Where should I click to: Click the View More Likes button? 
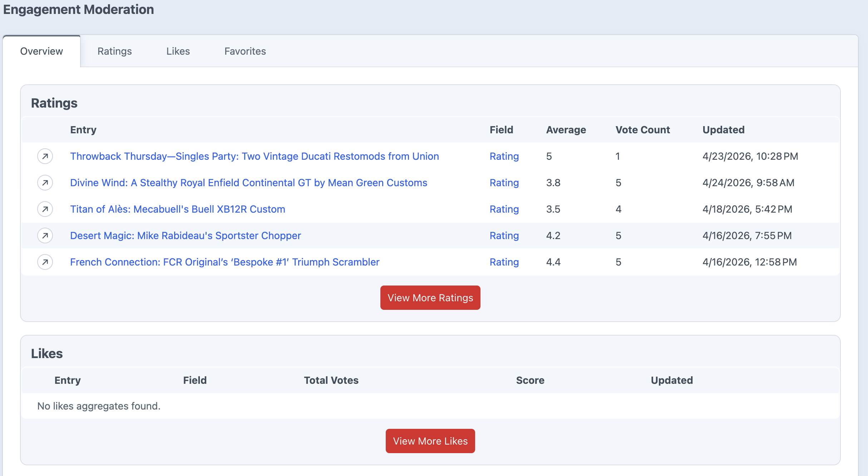pos(430,441)
